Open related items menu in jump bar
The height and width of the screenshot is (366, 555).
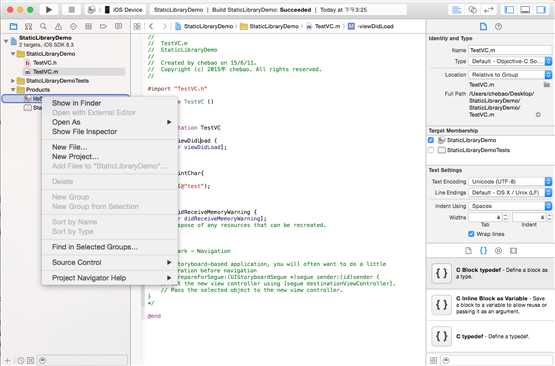(x=137, y=26)
